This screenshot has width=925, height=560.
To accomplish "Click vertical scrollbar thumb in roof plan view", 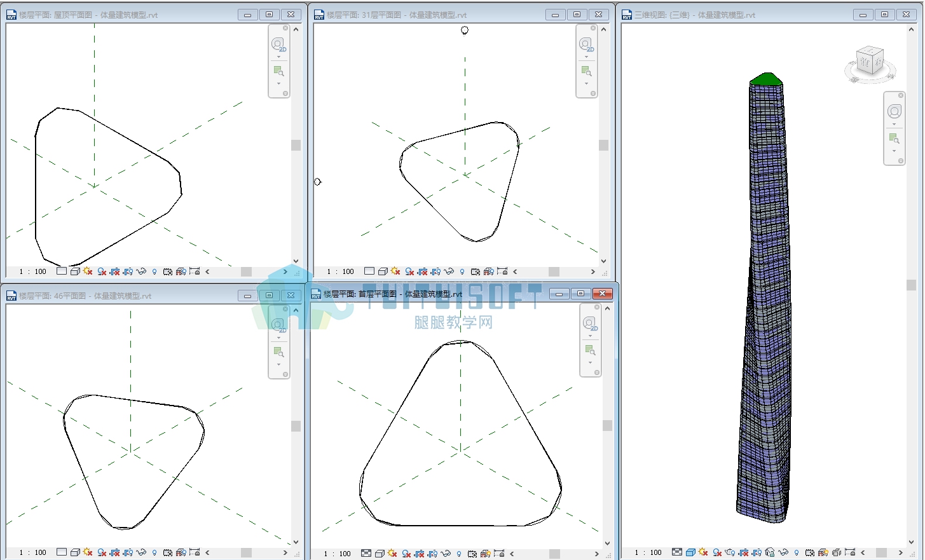I will (296, 145).
